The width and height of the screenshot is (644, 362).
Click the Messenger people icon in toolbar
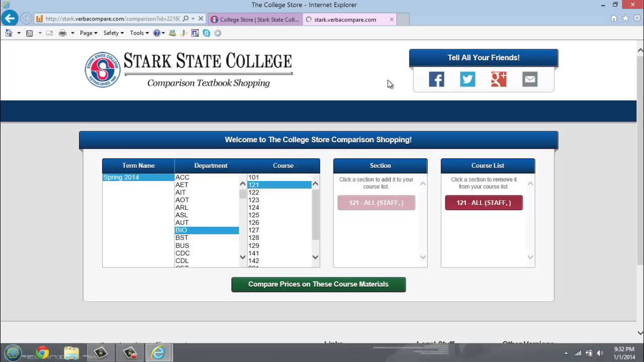173,33
